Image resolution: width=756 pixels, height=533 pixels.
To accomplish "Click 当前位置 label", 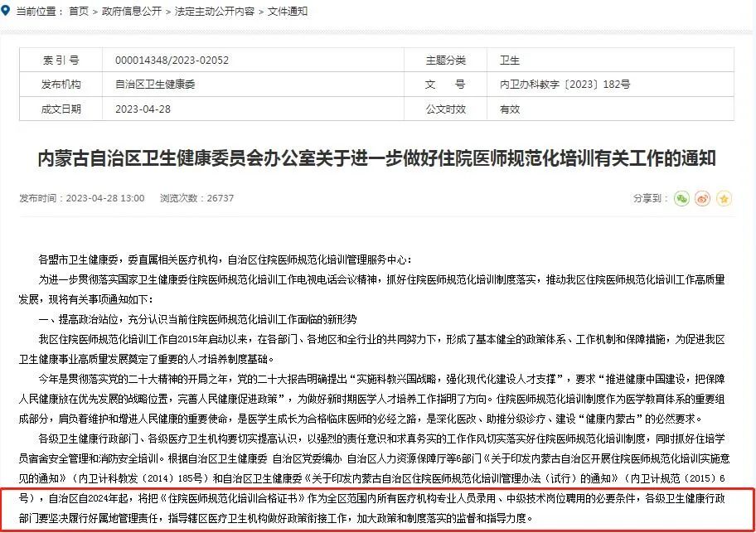I will [x=39, y=11].
